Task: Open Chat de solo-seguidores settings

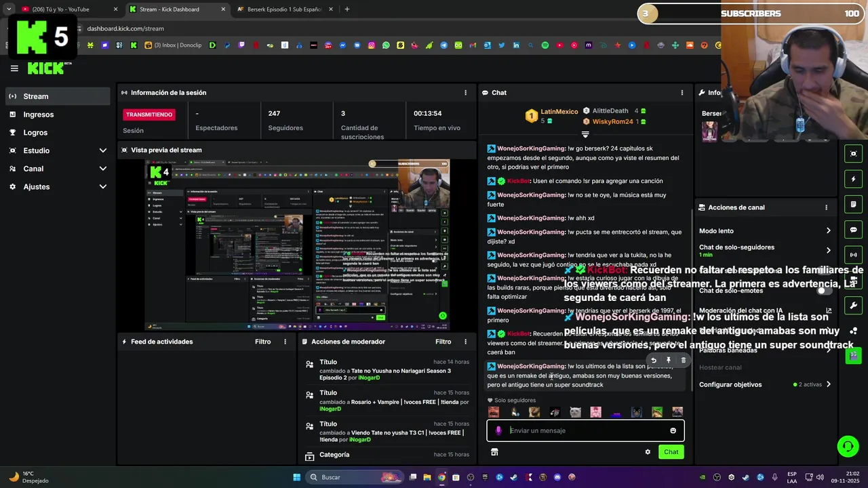Action: pyautogui.click(x=765, y=251)
